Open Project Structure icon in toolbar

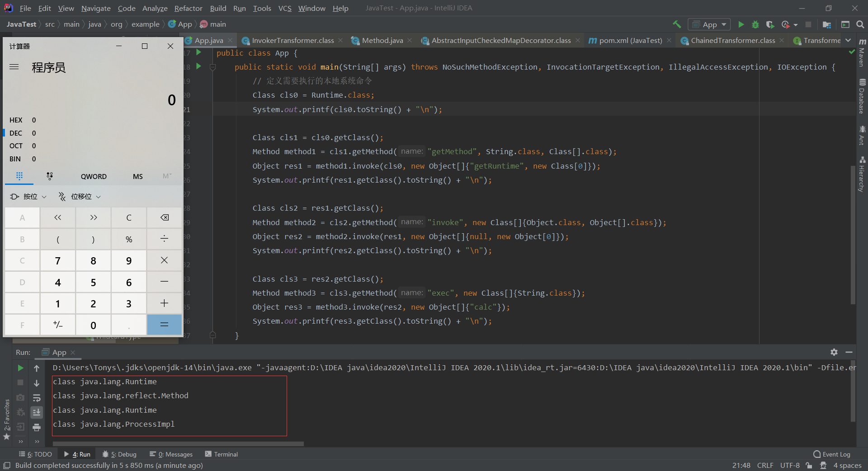click(827, 24)
